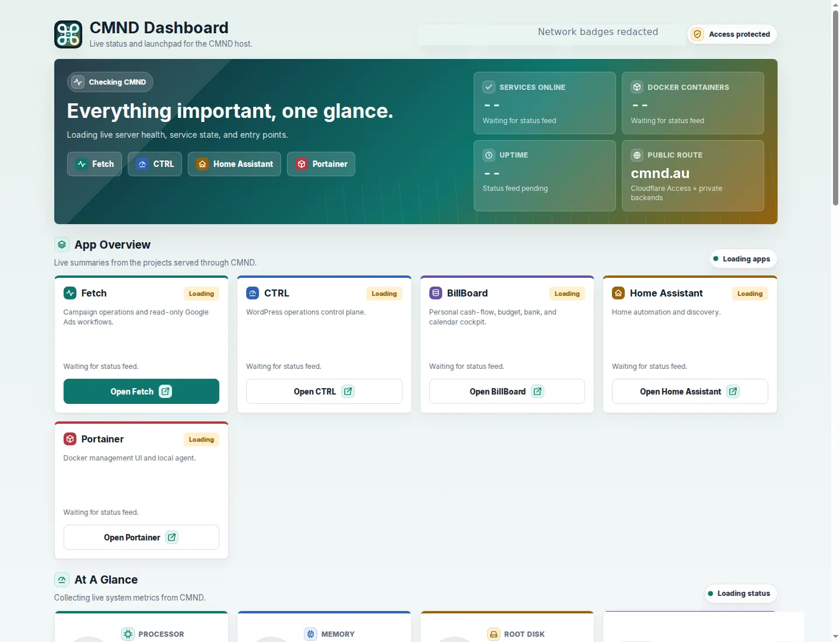Click the disk icon beside Root Disk

(494, 634)
